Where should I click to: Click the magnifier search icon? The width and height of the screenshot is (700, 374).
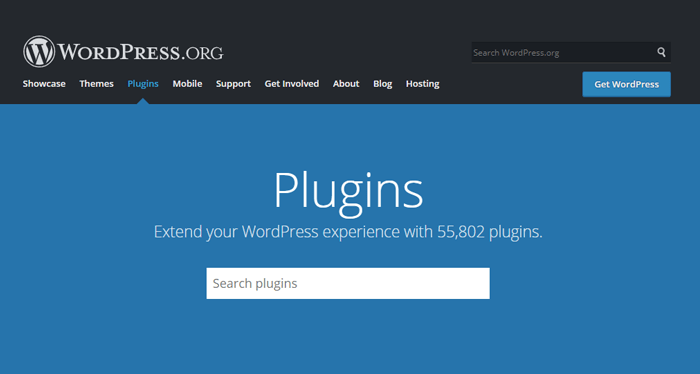(x=661, y=52)
